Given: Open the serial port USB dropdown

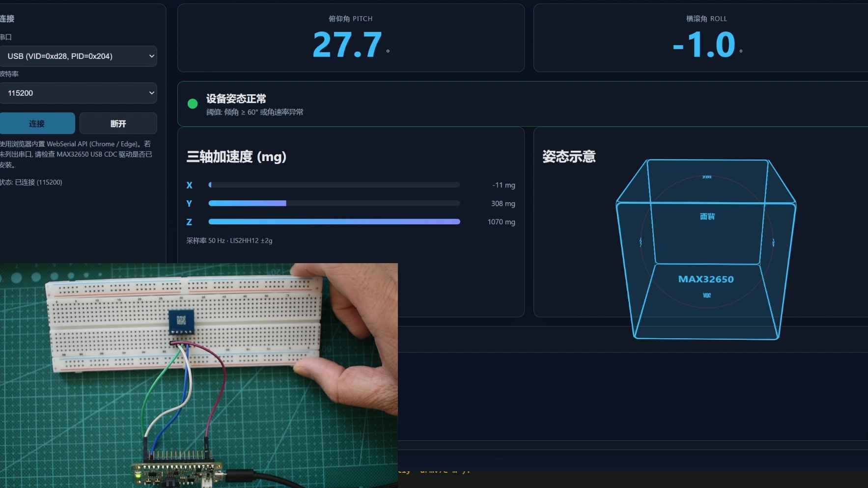Looking at the screenshot, I should pyautogui.click(x=78, y=56).
